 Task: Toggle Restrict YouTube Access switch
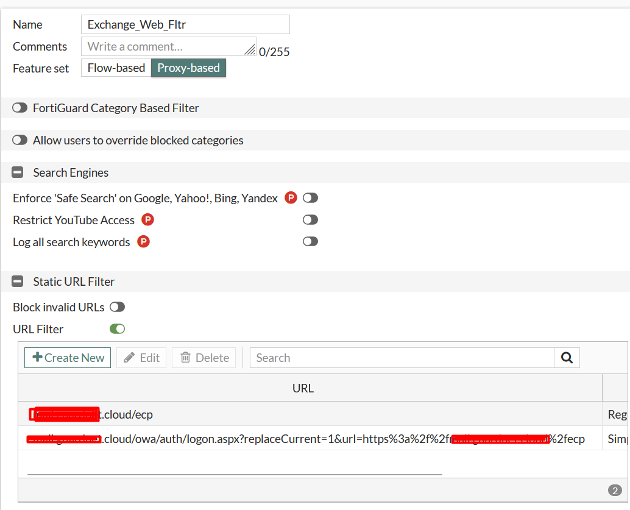310,220
